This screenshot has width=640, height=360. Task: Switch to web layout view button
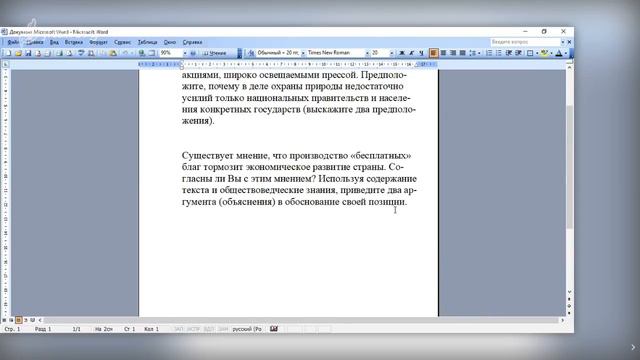click(11, 320)
